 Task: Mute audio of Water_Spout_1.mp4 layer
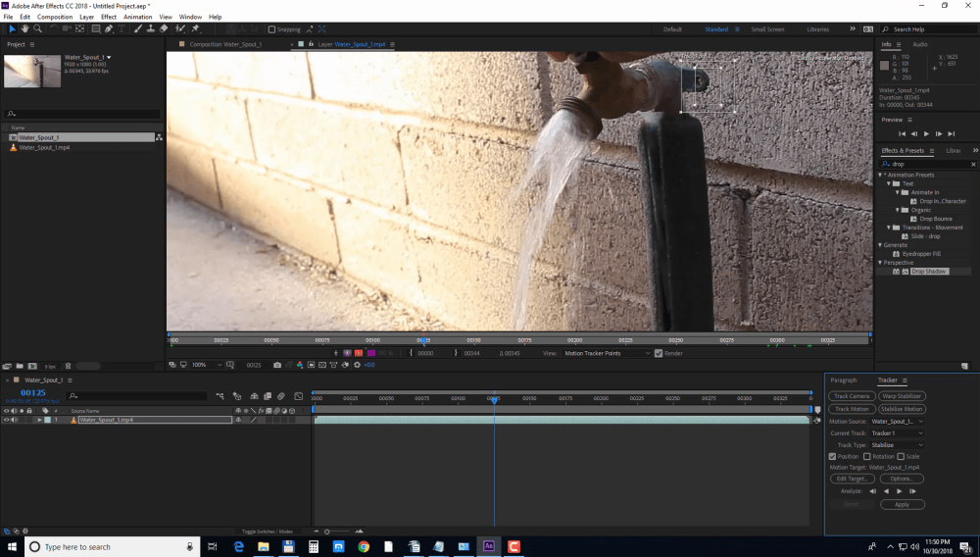click(x=14, y=420)
